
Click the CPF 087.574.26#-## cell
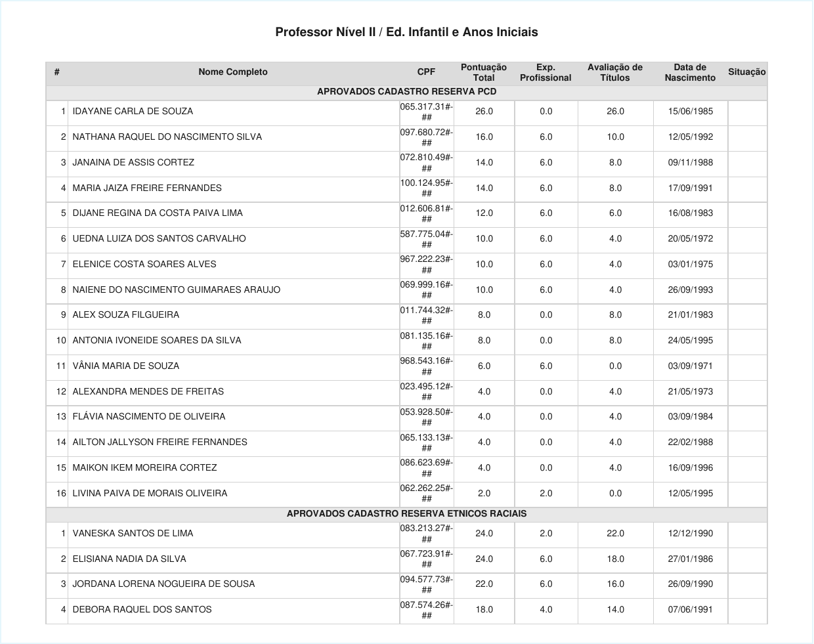(x=426, y=611)
